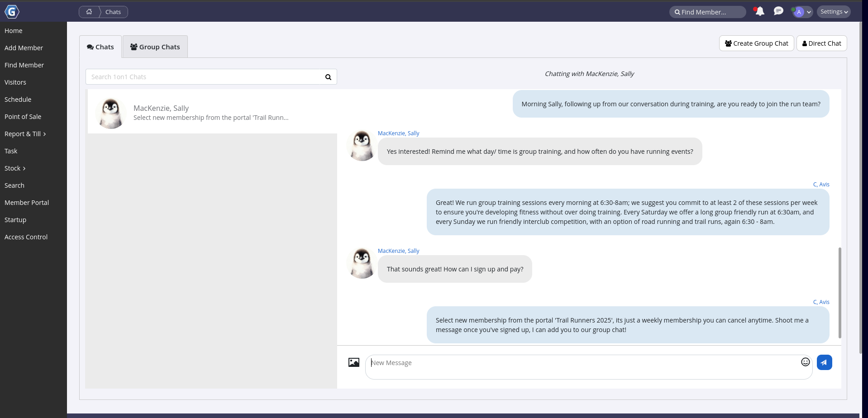Image resolution: width=868 pixels, height=418 pixels.
Task: Expand the Settings dropdown
Action: [x=834, y=12]
